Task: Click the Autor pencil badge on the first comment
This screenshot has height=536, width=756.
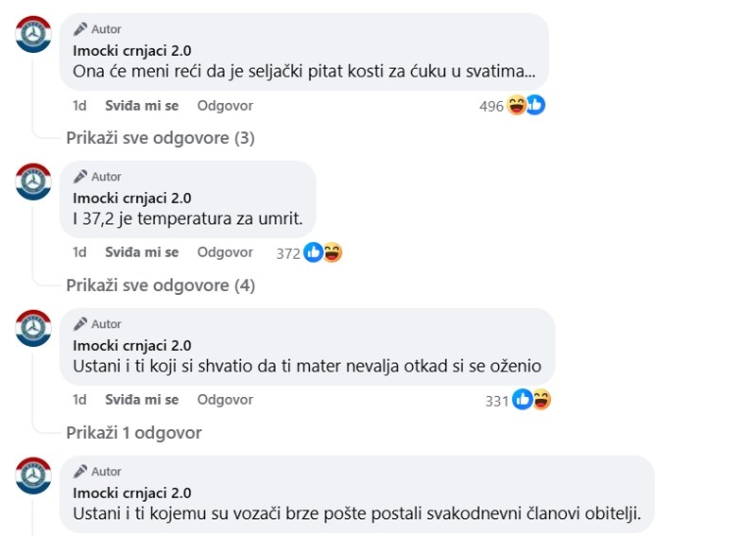Action: tap(98, 29)
